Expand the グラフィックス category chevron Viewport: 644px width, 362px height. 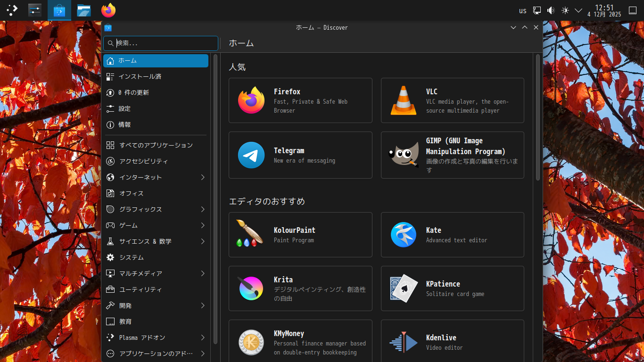(x=203, y=209)
